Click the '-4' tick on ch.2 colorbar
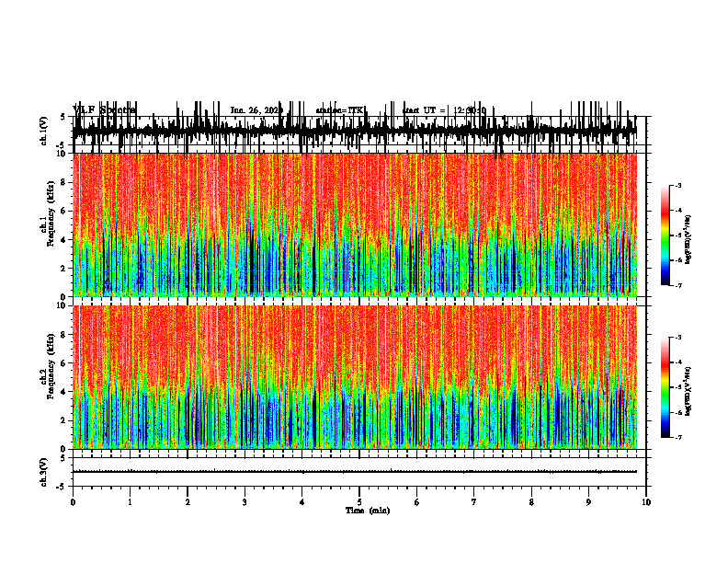This screenshot has height=563, width=728. click(678, 362)
